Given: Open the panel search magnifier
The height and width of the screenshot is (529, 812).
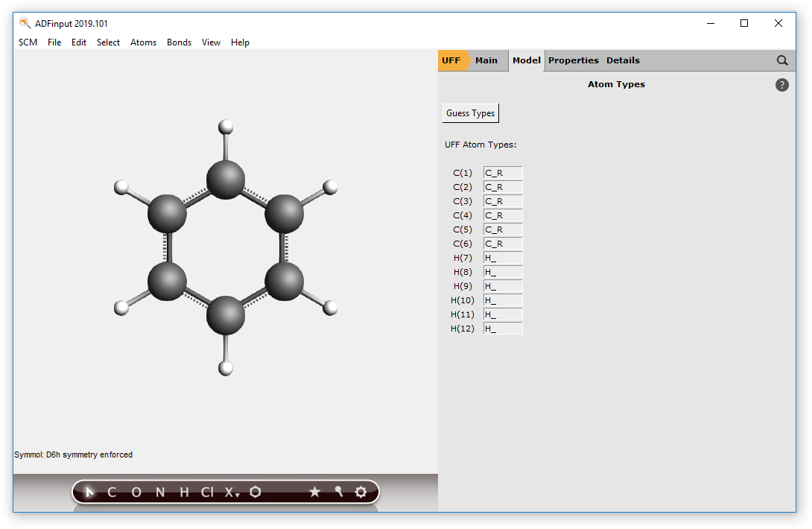Looking at the screenshot, I should (x=782, y=60).
